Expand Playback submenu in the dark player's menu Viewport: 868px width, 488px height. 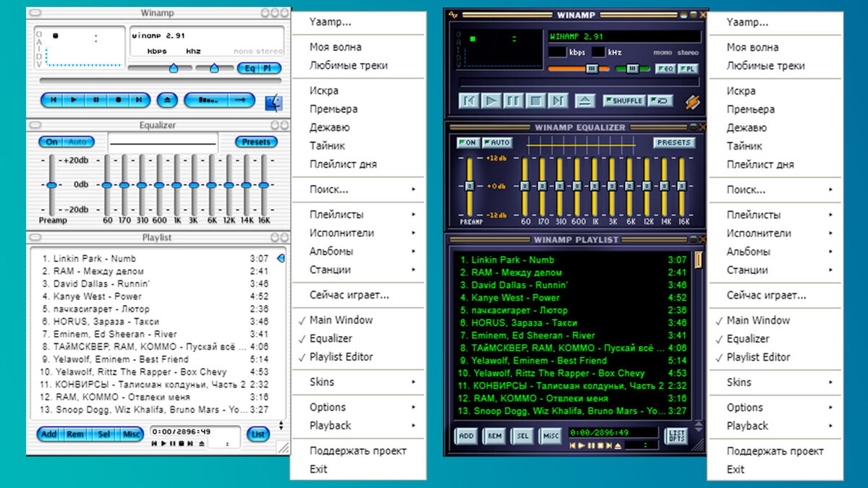(x=775, y=426)
